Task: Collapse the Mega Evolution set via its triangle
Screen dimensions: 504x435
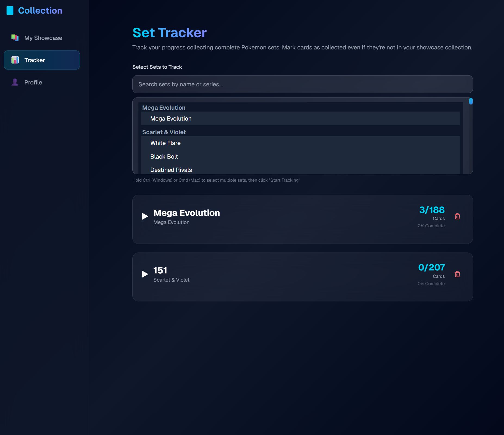Action: [145, 216]
